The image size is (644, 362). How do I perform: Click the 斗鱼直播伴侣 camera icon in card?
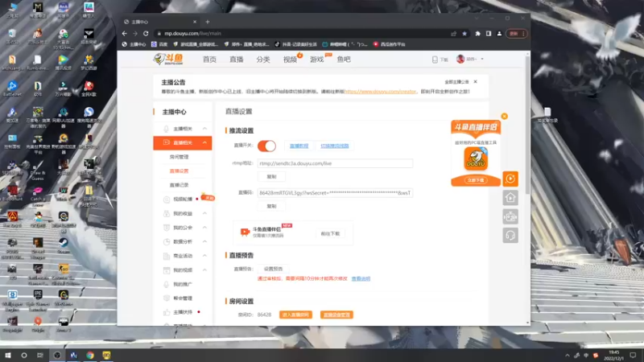tap(245, 232)
